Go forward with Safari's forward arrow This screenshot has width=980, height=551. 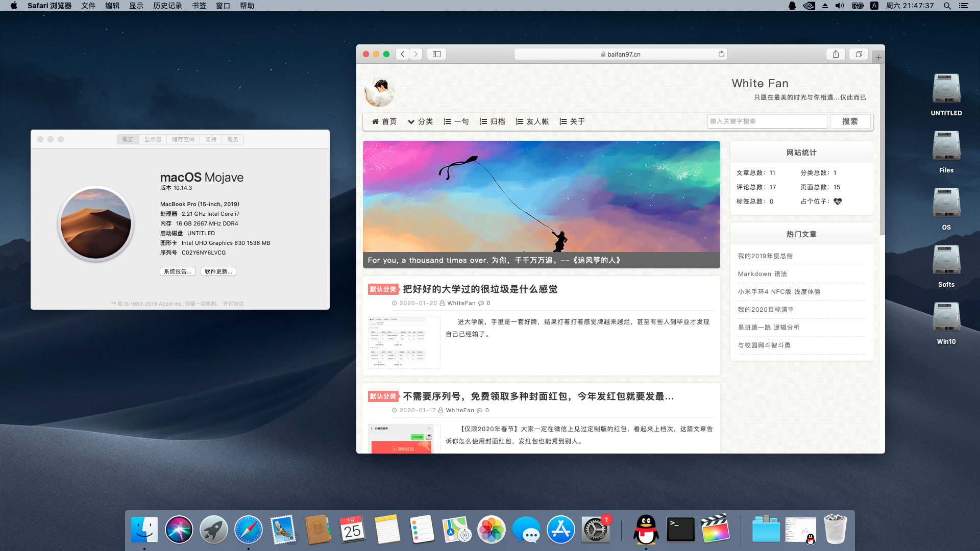click(x=416, y=54)
